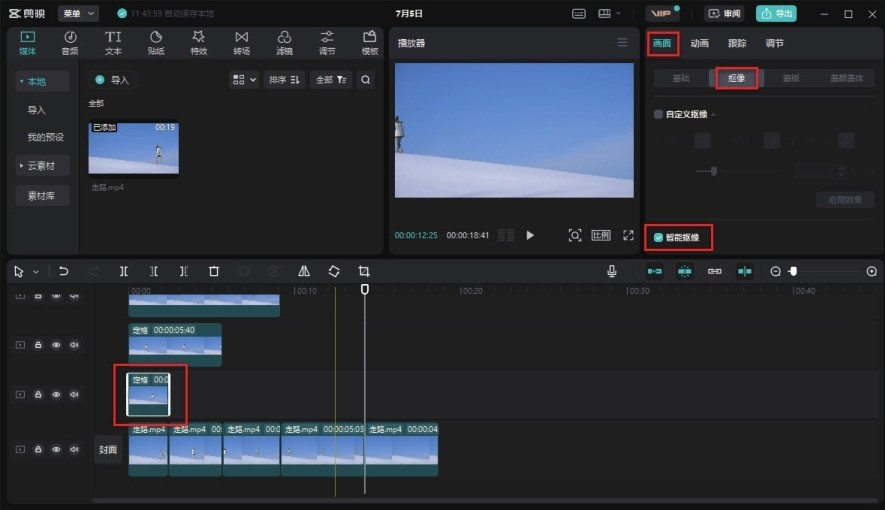Open the 比例 aspect ratio button
The image size is (885, 510).
tap(601, 235)
